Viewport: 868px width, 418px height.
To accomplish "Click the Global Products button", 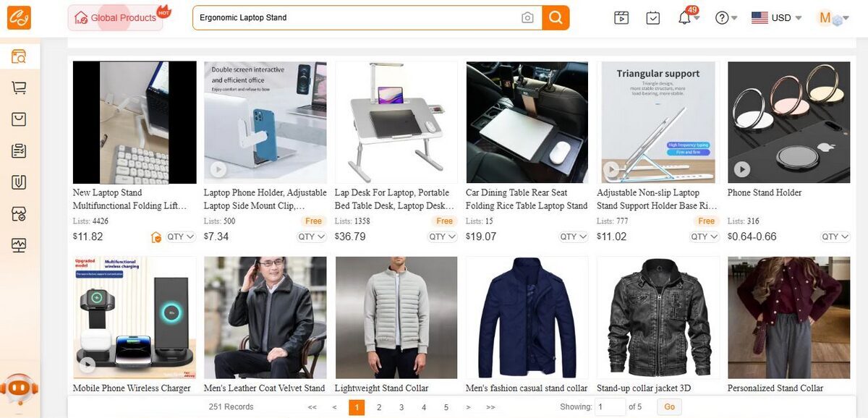I will 116,18.
